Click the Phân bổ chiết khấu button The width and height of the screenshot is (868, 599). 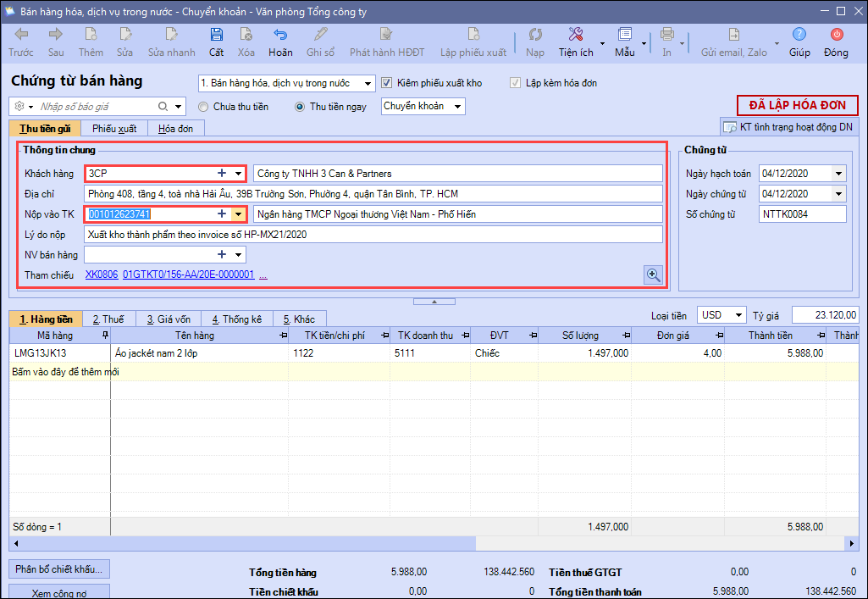click(60, 568)
